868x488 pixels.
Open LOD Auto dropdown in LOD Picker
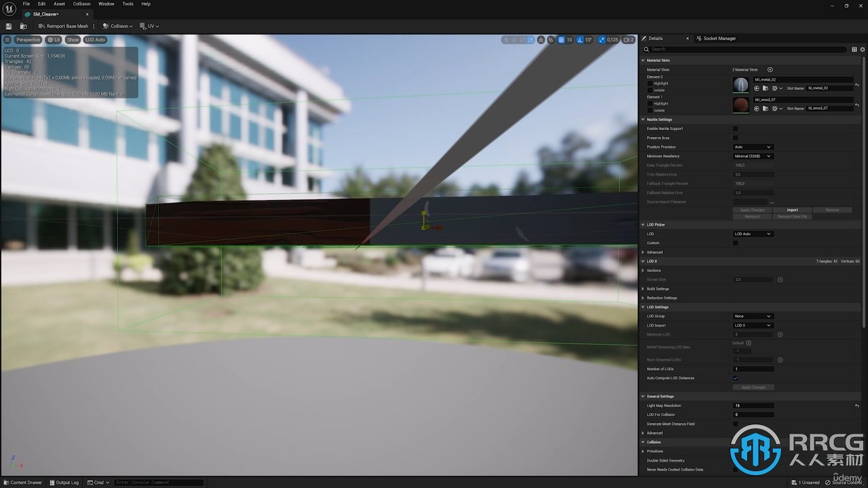click(x=753, y=234)
